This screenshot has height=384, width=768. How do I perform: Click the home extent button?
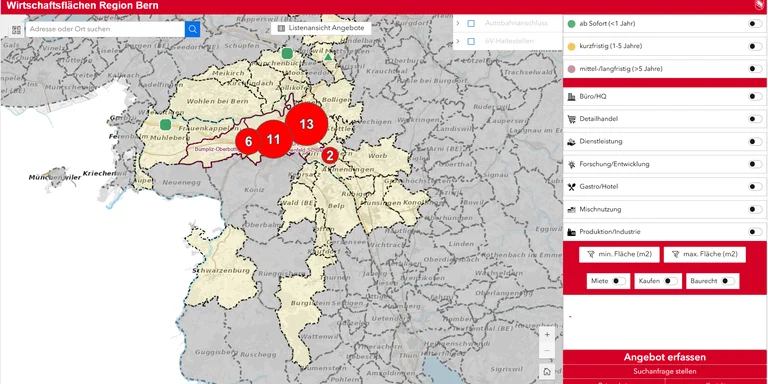pos(547,372)
